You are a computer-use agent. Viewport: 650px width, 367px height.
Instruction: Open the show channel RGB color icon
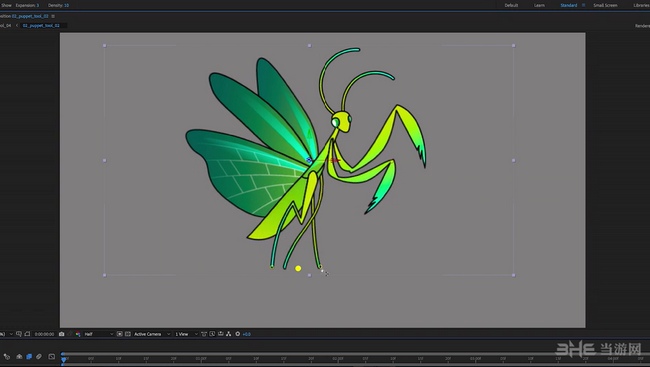click(x=78, y=334)
